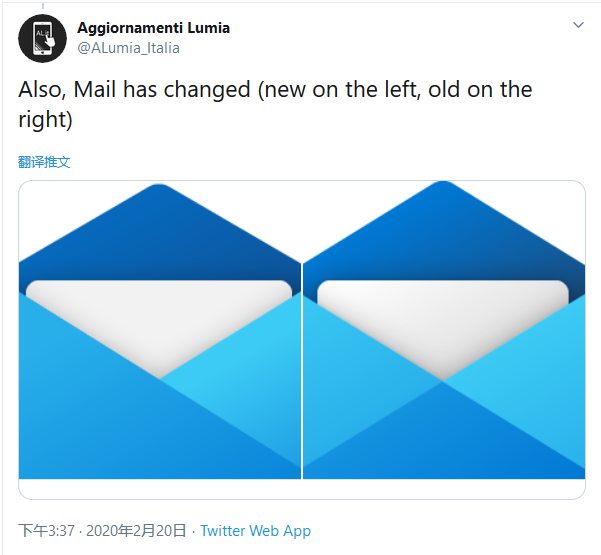601x555 pixels.
Task: Click the Aggiornamenti Lumia profile avatar
Action: coord(42,38)
